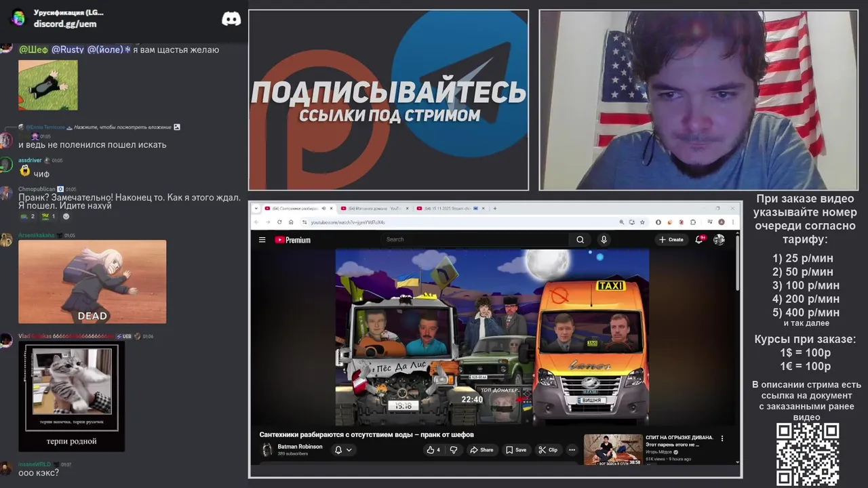Image resolution: width=868 pixels, height=488 pixels.
Task: Click the Discord server avatar icon
Action: click(x=18, y=18)
